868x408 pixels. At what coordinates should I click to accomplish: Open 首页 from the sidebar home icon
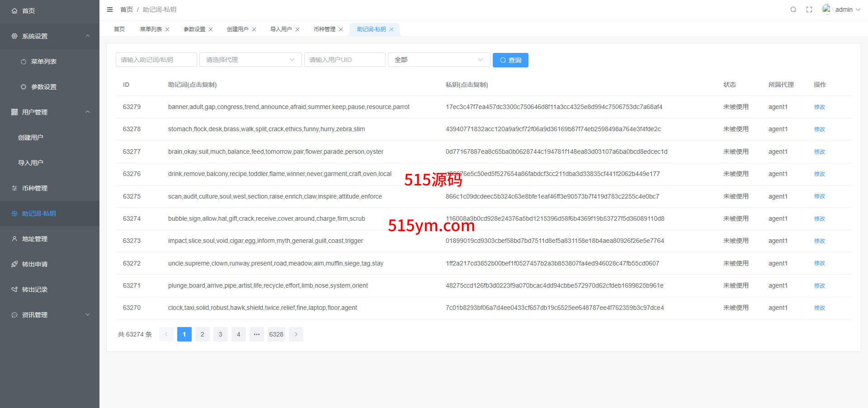(x=14, y=11)
